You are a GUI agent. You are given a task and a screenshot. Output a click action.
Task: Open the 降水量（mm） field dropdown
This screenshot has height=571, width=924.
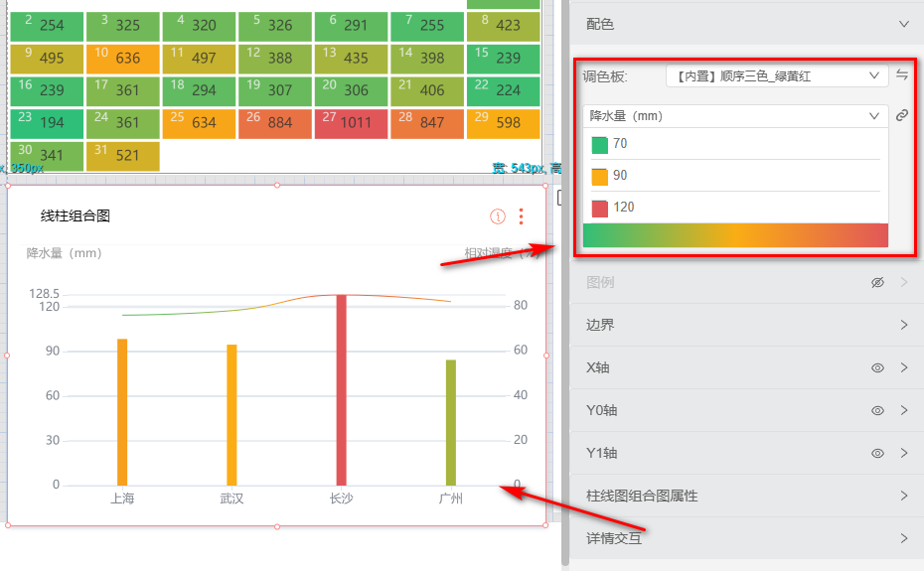(734, 116)
